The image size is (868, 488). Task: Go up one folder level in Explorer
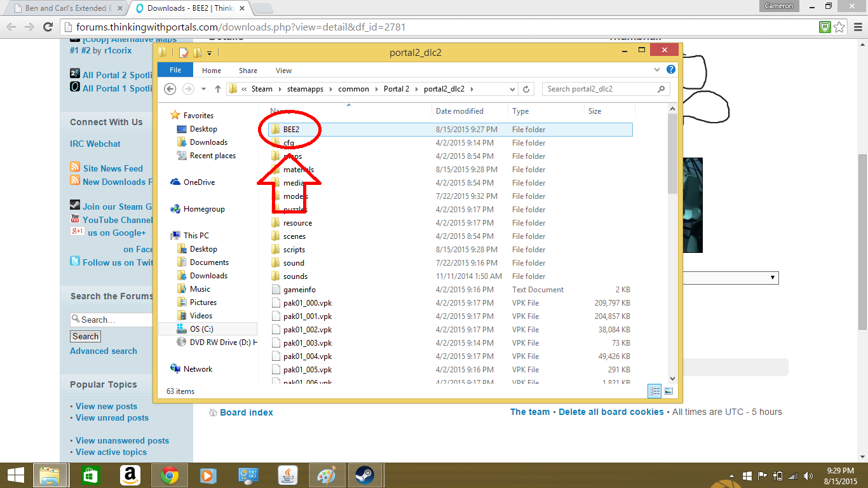pyautogui.click(x=218, y=89)
